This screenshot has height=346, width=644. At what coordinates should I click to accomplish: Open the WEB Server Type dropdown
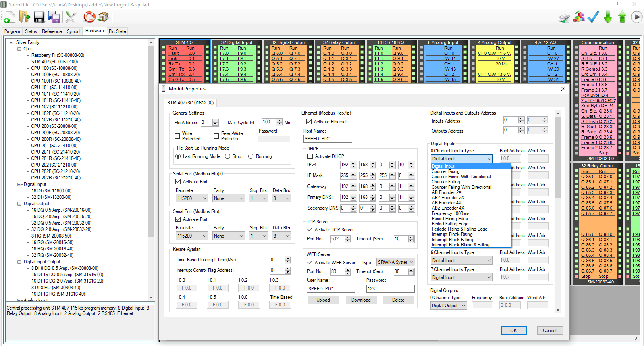(395, 262)
